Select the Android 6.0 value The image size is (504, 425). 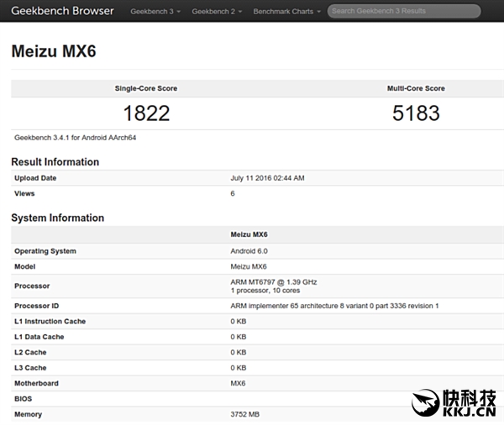point(249,251)
